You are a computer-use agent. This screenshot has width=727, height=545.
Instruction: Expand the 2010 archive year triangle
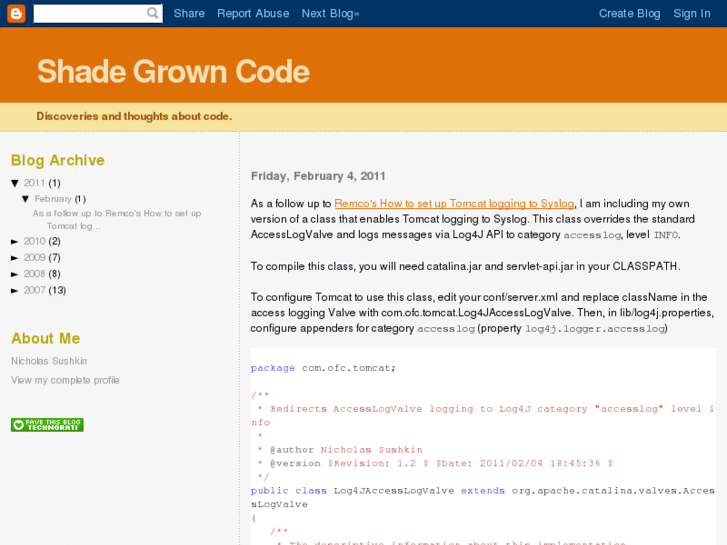(15, 242)
